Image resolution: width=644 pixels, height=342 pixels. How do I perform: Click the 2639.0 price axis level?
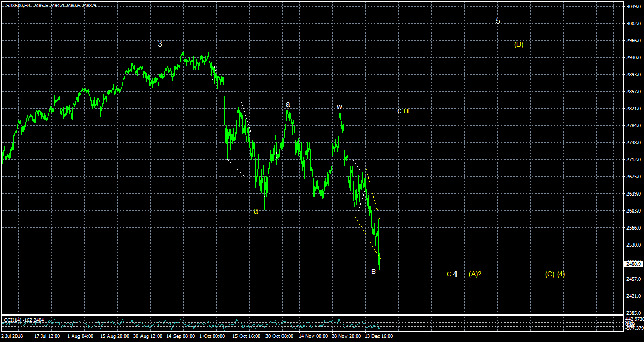coord(634,194)
